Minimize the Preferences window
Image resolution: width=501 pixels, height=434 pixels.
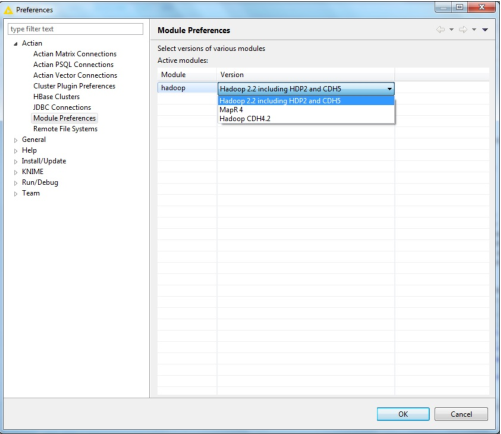pos(444,7)
